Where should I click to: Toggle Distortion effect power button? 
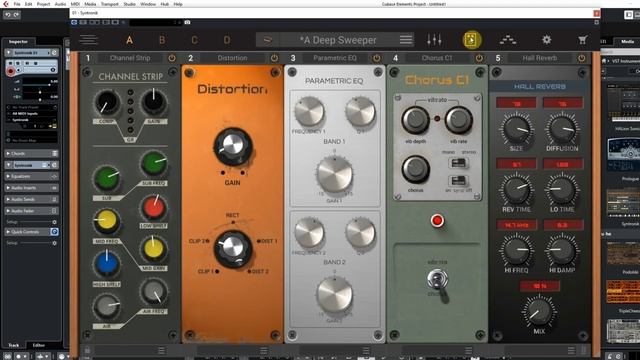point(274,58)
